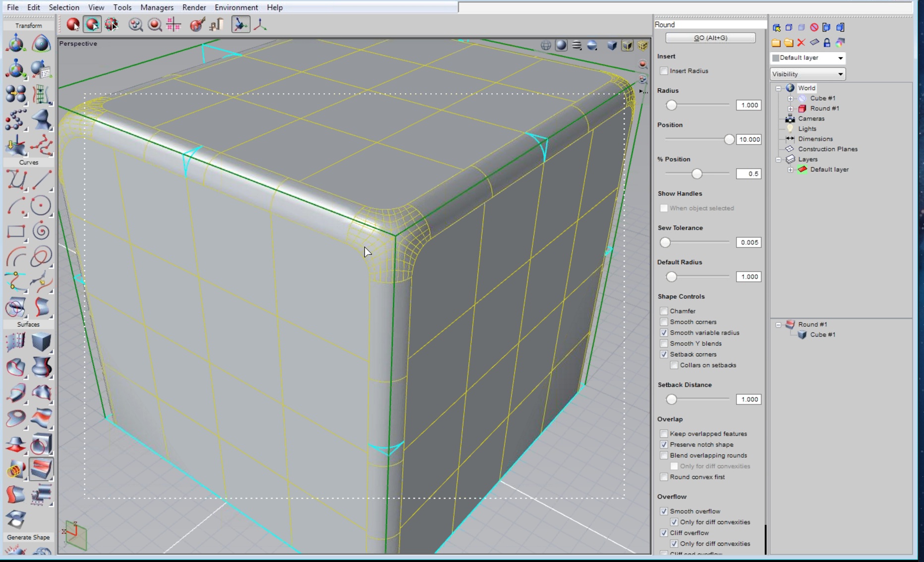Screen dimensions: 924x562
Task: Select Cube #1 in the construction history tree
Action: pos(822,335)
